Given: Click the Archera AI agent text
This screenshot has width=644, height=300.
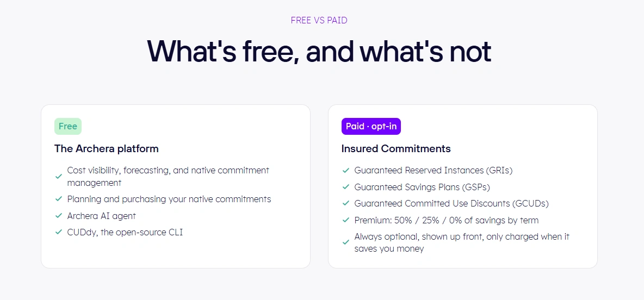Looking at the screenshot, I should click(x=102, y=216).
